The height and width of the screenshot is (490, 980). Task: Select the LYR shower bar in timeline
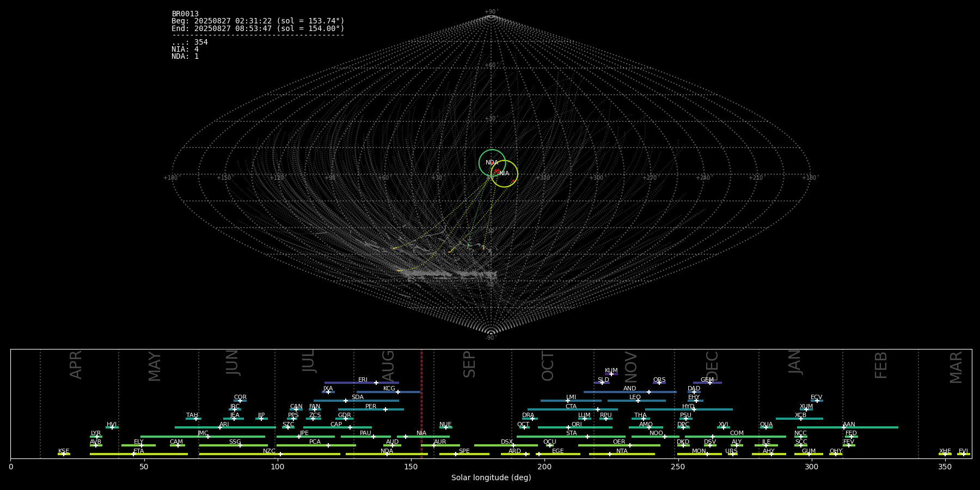[x=96, y=437]
